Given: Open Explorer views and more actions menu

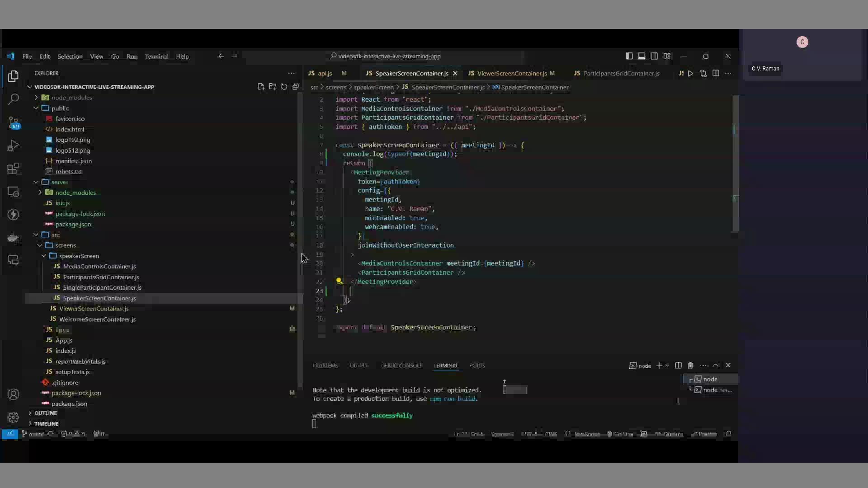Looking at the screenshot, I should click(x=291, y=73).
